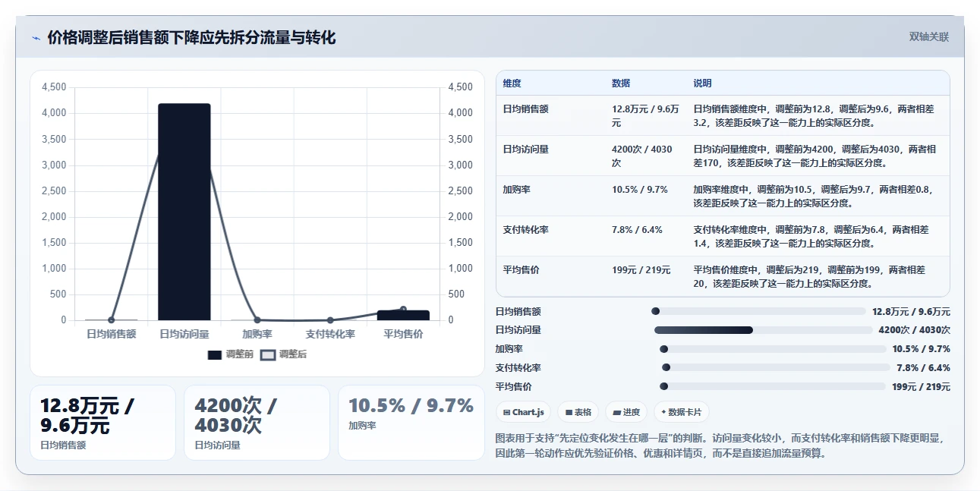Select the 表格 chip
The width and height of the screenshot is (980, 491).
click(578, 412)
